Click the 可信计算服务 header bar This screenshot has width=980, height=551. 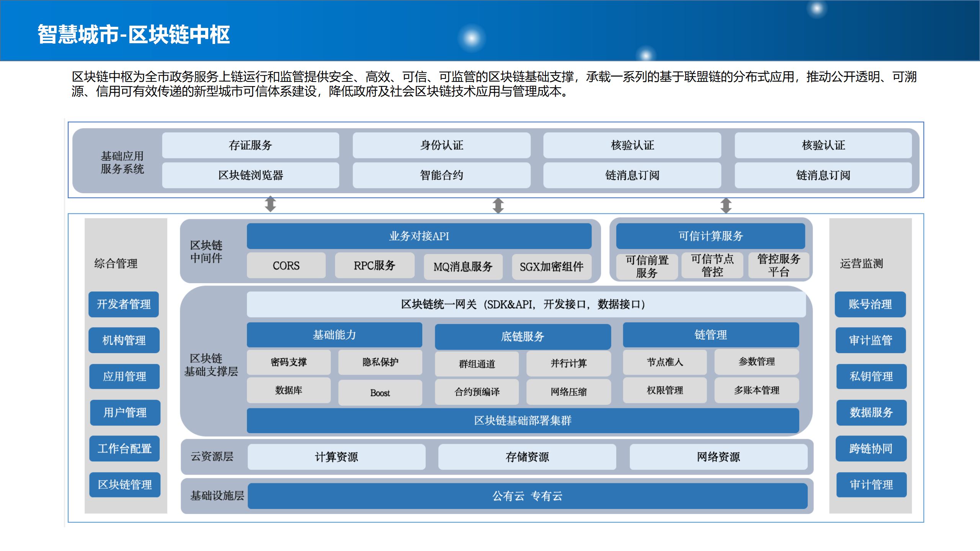pos(710,236)
